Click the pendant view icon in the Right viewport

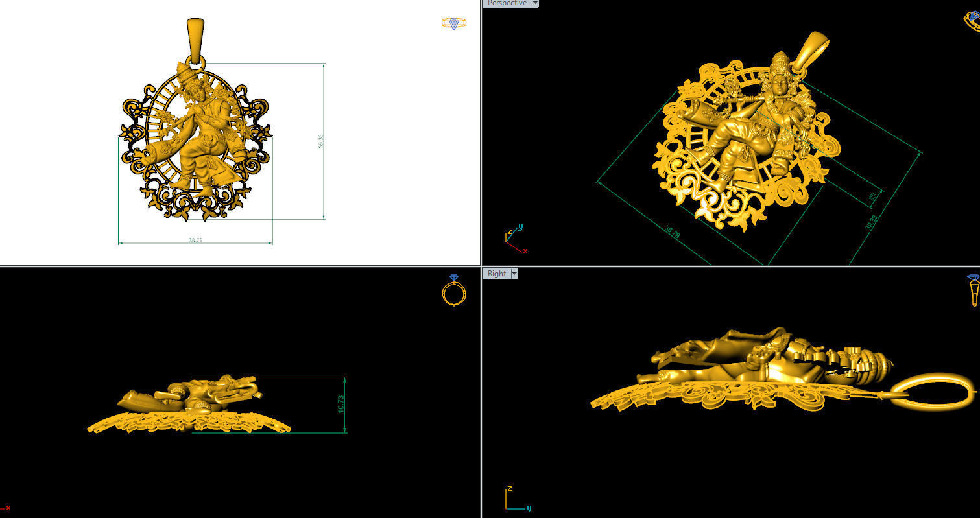coord(974,290)
